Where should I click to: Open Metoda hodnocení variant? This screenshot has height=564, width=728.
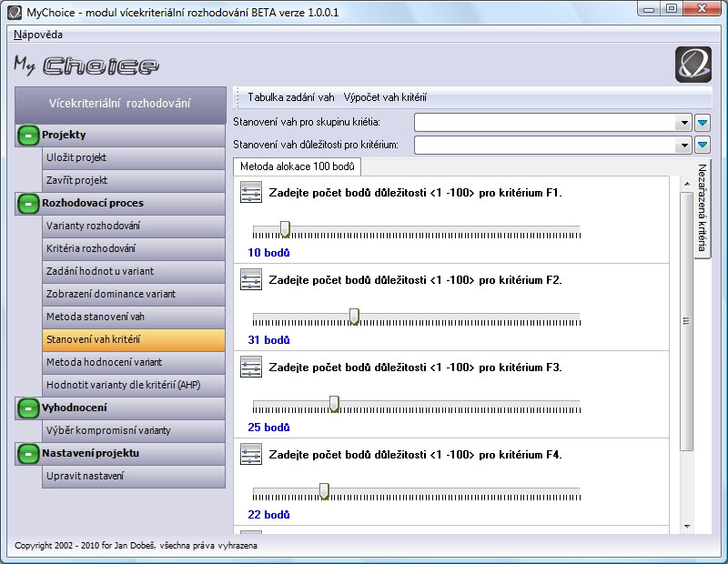(134, 362)
